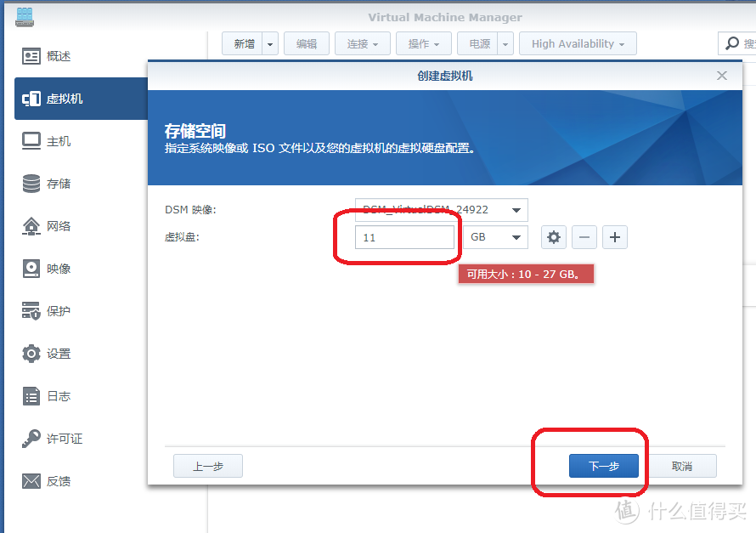Click the 电源 power button
The width and height of the screenshot is (756, 533).
477,44
